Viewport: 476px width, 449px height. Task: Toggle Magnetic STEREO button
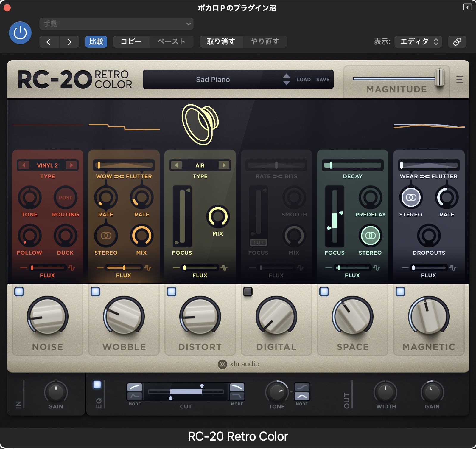(411, 197)
